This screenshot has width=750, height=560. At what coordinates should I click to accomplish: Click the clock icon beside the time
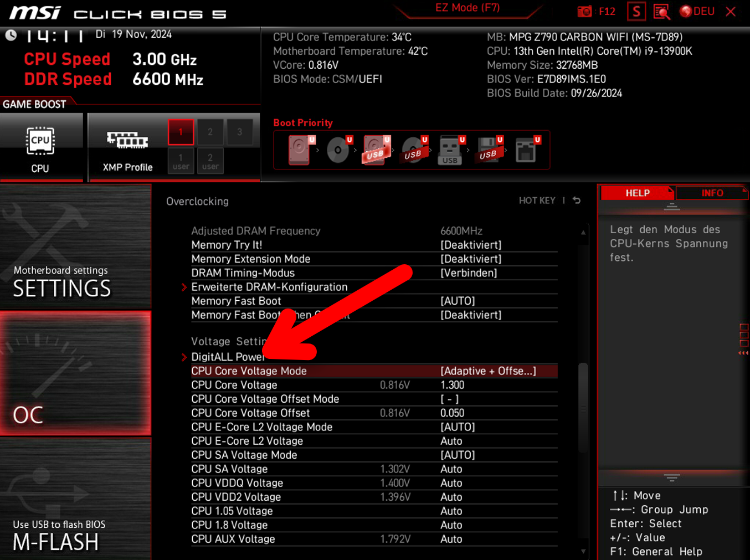(x=11, y=35)
